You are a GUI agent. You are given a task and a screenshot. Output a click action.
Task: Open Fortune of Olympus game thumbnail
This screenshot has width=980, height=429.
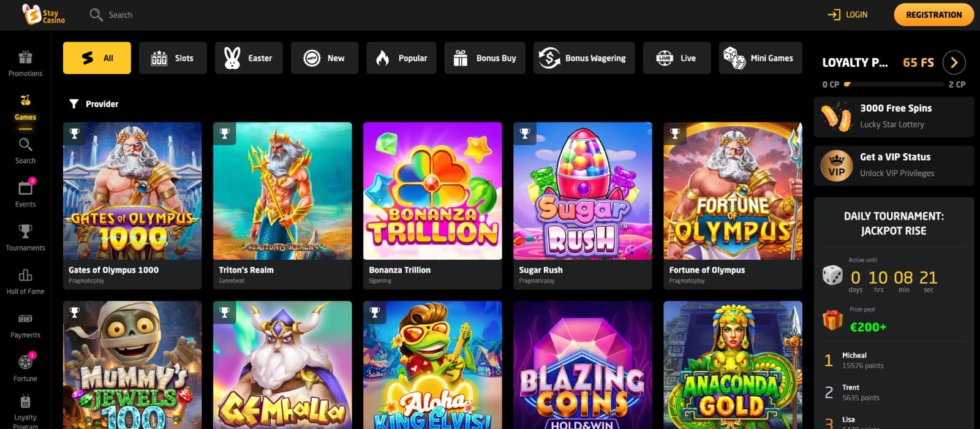pyautogui.click(x=733, y=191)
